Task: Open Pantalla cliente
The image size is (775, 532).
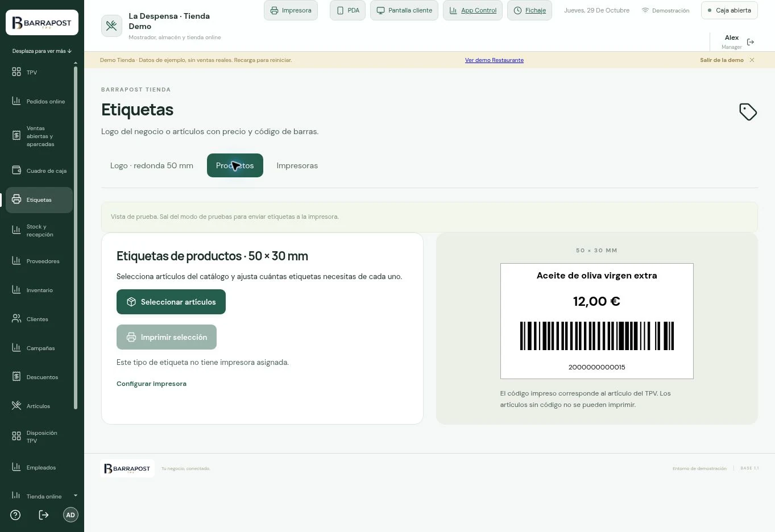Action: point(404,10)
